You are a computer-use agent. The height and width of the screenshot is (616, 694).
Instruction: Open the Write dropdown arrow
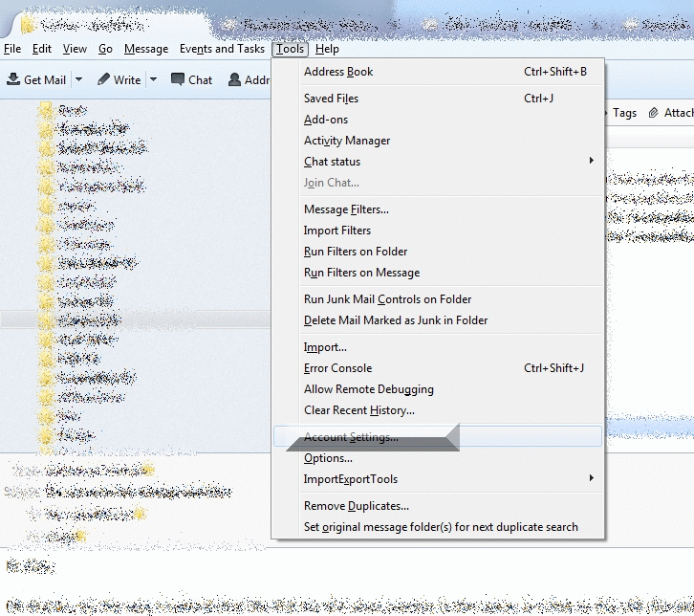(x=153, y=79)
